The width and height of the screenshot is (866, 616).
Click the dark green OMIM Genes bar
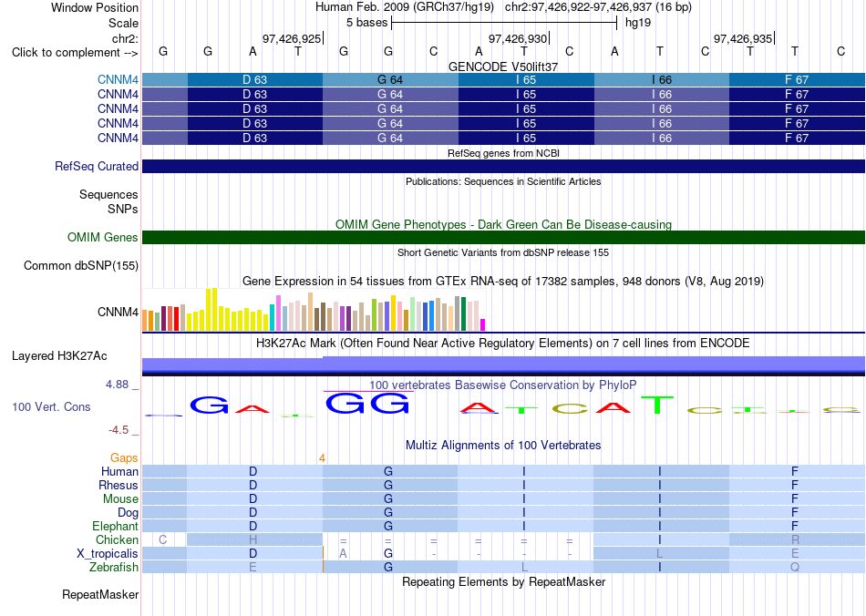503,237
